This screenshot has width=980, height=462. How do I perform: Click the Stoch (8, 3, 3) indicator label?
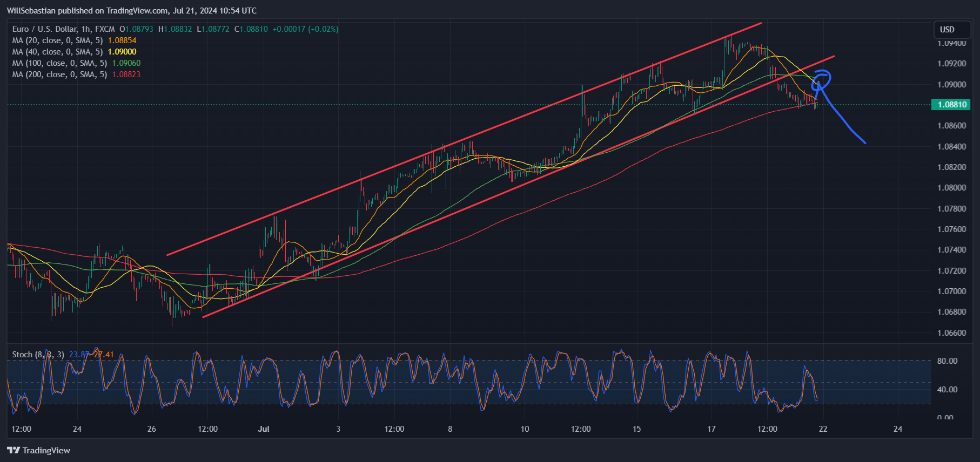(x=38, y=355)
